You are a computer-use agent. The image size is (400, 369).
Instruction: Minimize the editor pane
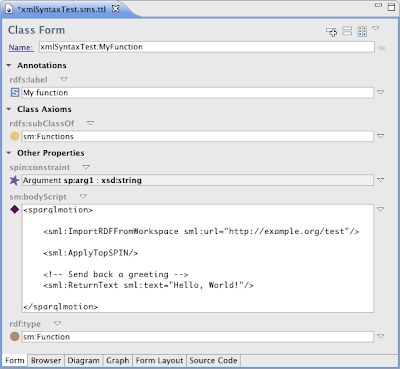click(x=378, y=5)
